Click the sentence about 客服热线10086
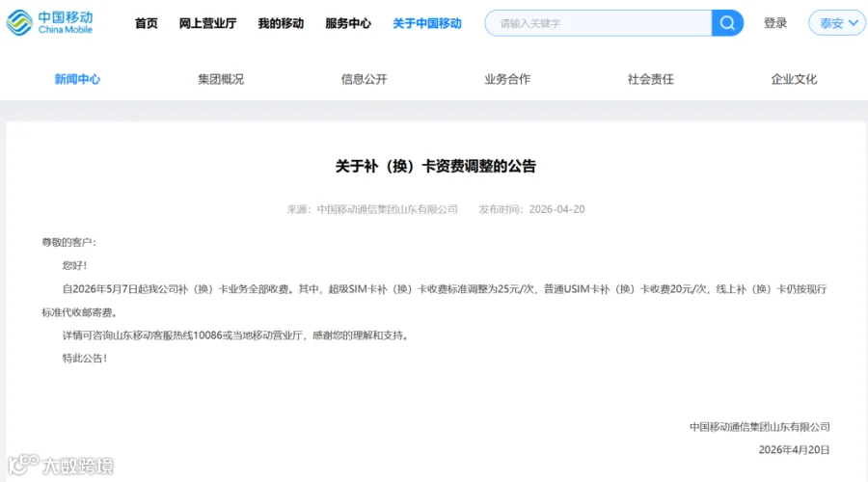Viewport: 868px width, 482px height. click(x=236, y=335)
